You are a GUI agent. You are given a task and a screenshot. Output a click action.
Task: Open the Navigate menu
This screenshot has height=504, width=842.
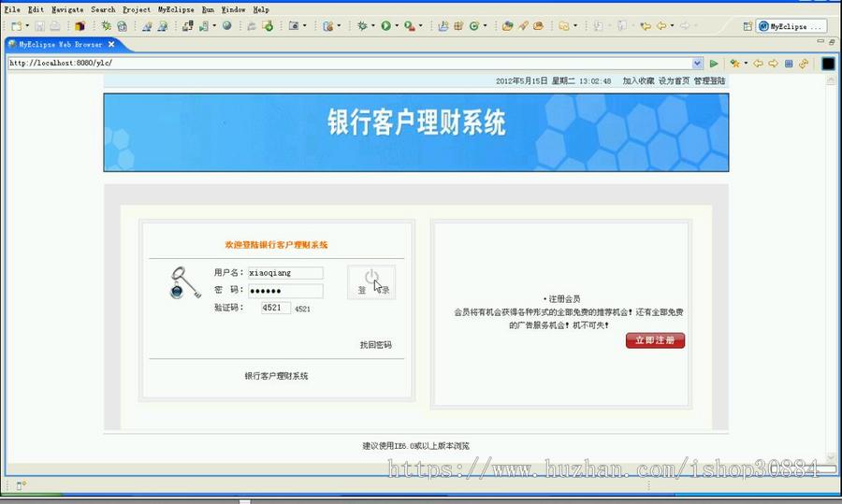(x=67, y=9)
